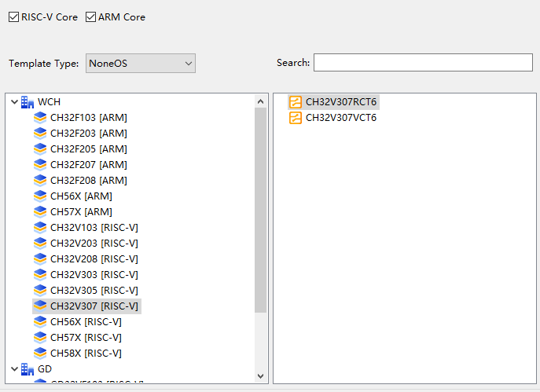Choose CH32V103 [RISC-V] series
Image resolution: width=540 pixels, height=392 pixels.
point(94,228)
